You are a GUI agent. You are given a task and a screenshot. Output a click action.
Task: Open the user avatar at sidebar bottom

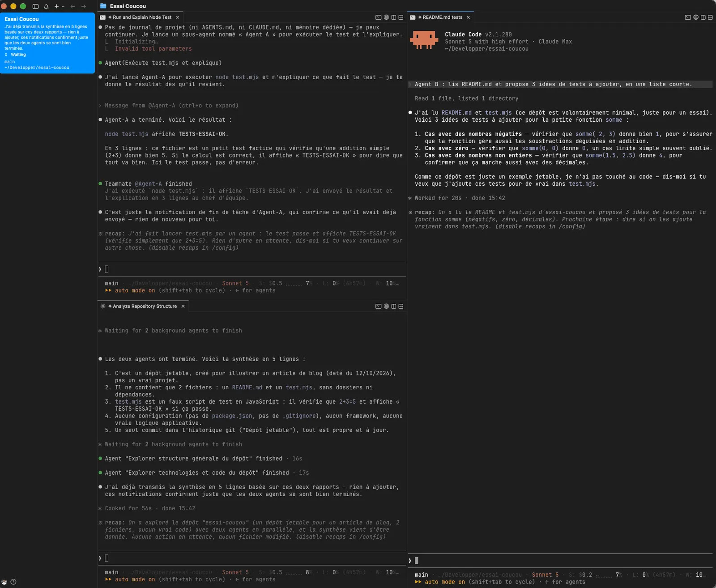(x=4, y=582)
